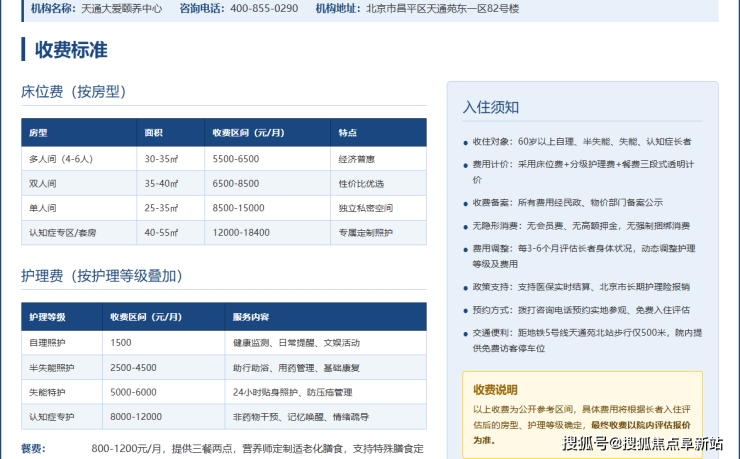740x459 pixels.
Task: Click the 收费备案 bullet item
Action: 568,202
